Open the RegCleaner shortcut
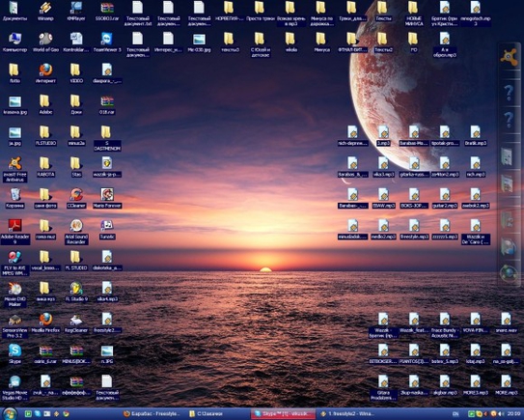524x420 pixels. pyautogui.click(x=76, y=323)
